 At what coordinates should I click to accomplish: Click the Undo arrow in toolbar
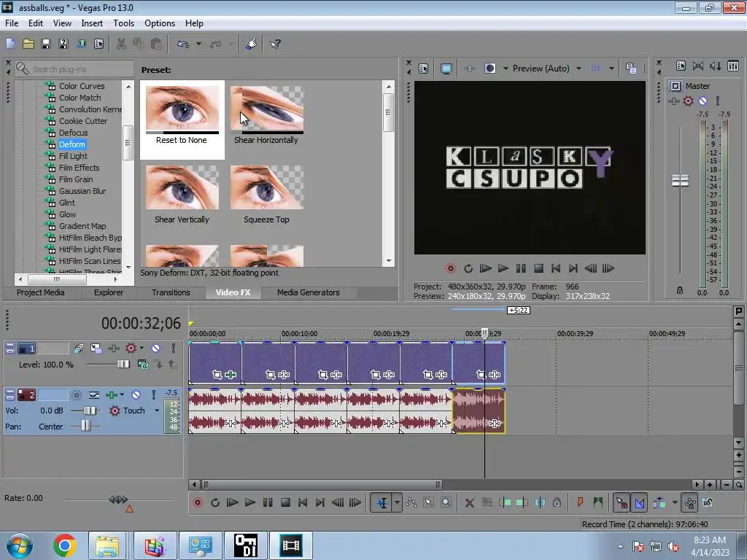point(183,44)
